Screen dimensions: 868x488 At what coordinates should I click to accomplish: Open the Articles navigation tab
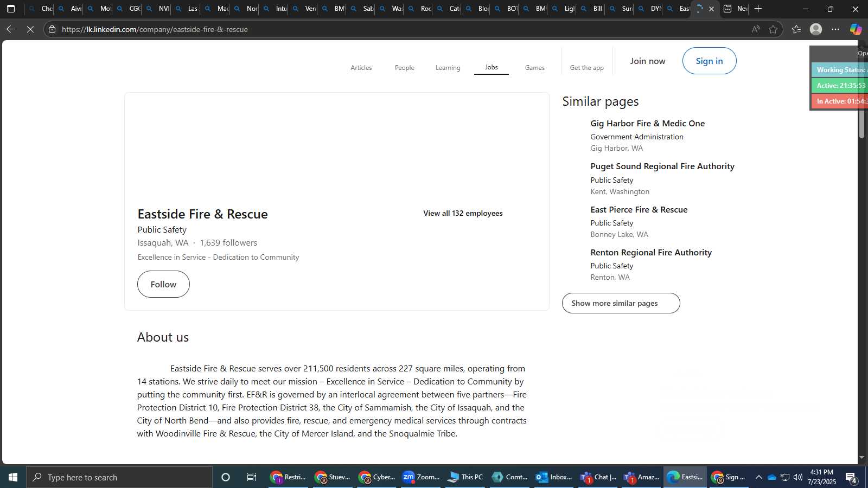point(361,68)
